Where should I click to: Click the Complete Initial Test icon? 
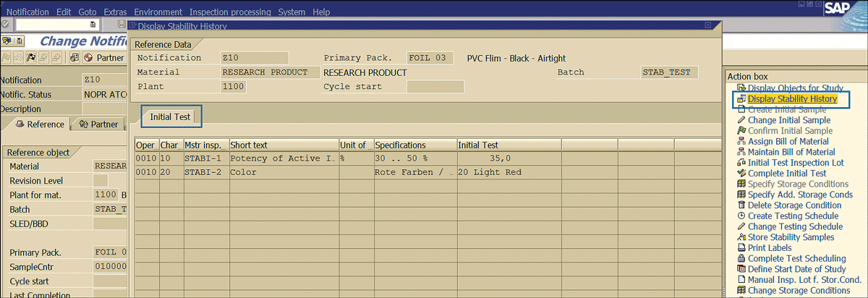point(741,174)
